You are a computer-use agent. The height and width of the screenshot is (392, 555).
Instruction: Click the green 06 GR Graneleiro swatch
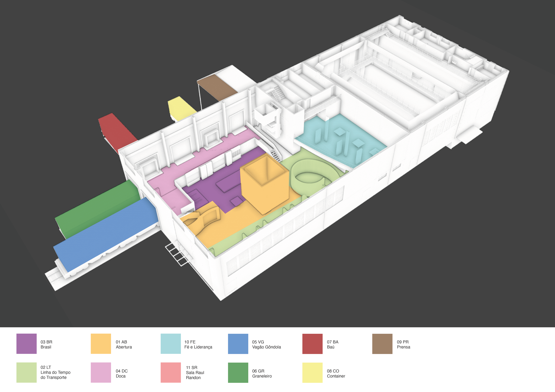coord(238,372)
